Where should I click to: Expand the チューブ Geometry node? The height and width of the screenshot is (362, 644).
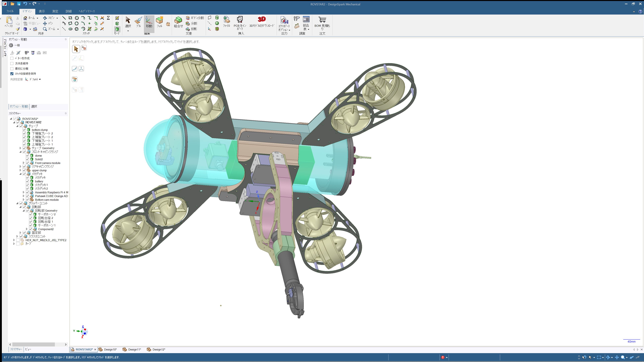[21, 148]
